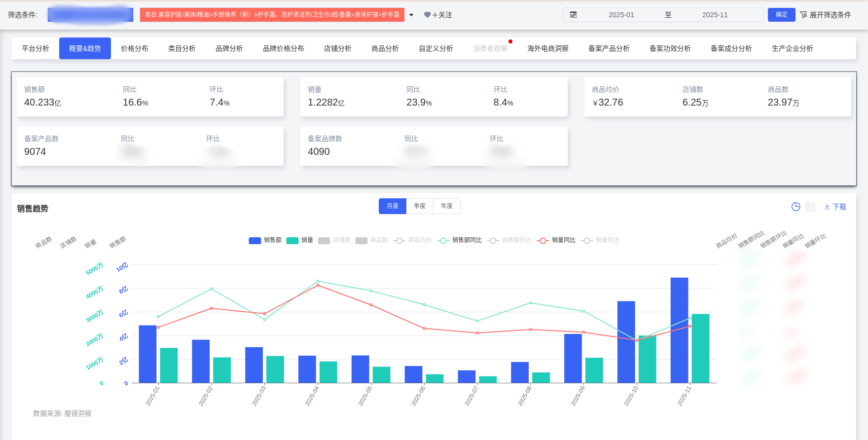The image size is (868, 440).
Task: Switch to the 价格分布 tab
Action: tap(134, 48)
